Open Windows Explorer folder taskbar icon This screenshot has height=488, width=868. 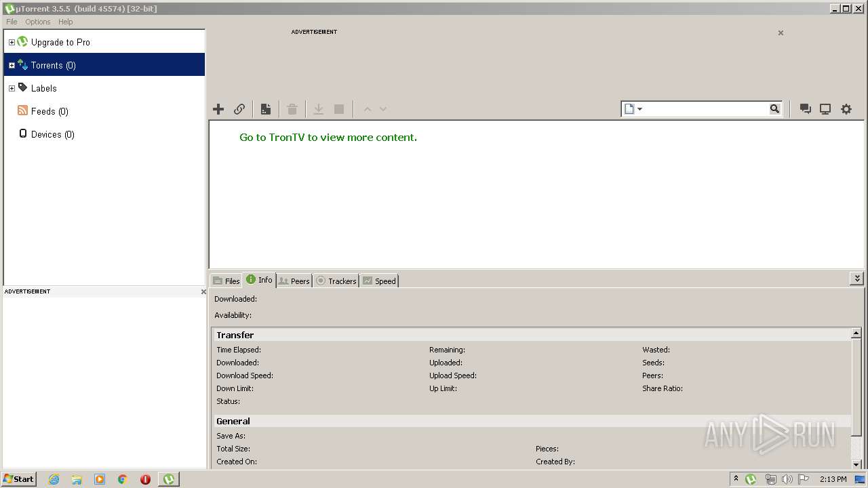[77, 479]
